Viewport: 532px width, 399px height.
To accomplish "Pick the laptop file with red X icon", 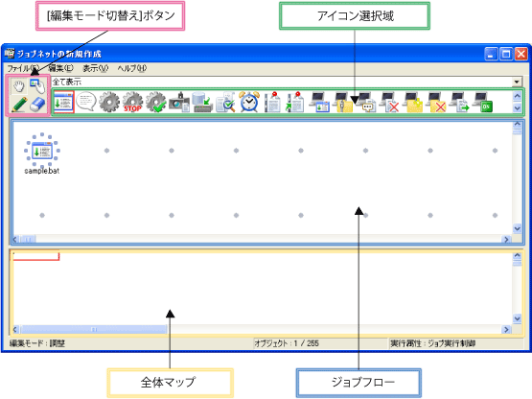I will [x=389, y=102].
